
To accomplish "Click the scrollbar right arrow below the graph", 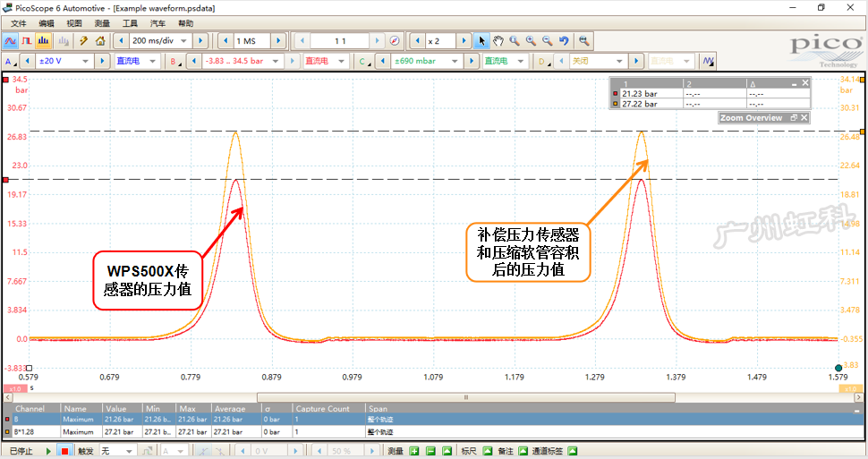I will (x=858, y=397).
